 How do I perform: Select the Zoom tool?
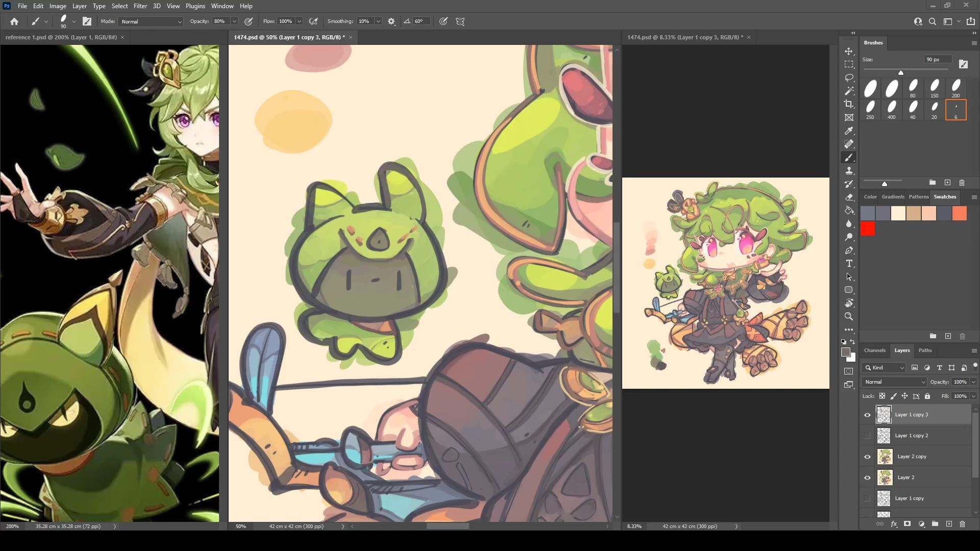(x=849, y=316)
